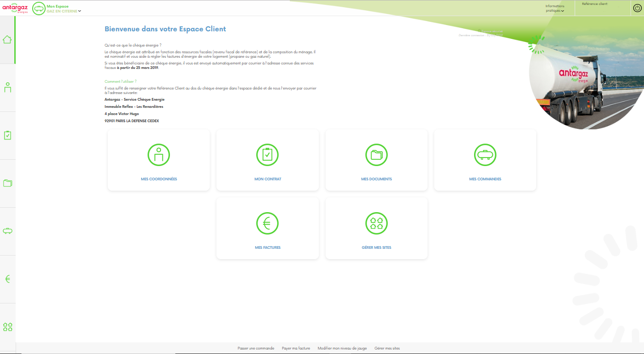Select the gas tank icon in sidebar
The image size is (644, 354).
(7, 231)
